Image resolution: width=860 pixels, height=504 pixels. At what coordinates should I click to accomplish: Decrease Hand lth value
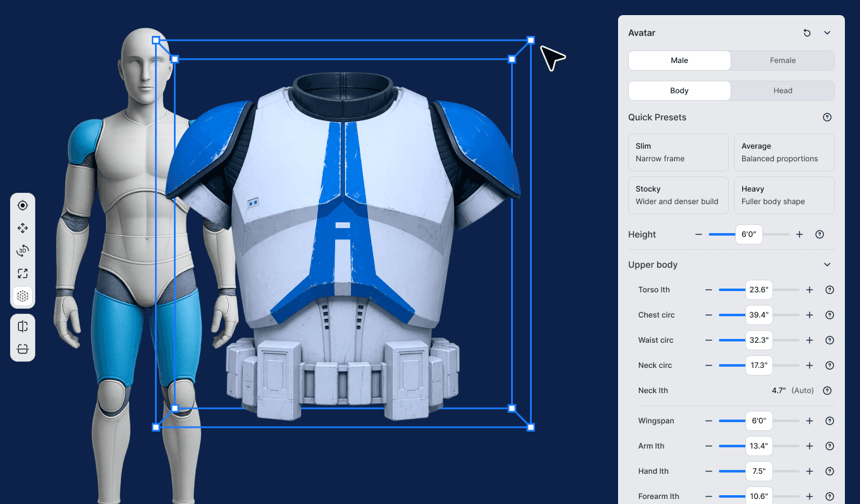(709, 471)
